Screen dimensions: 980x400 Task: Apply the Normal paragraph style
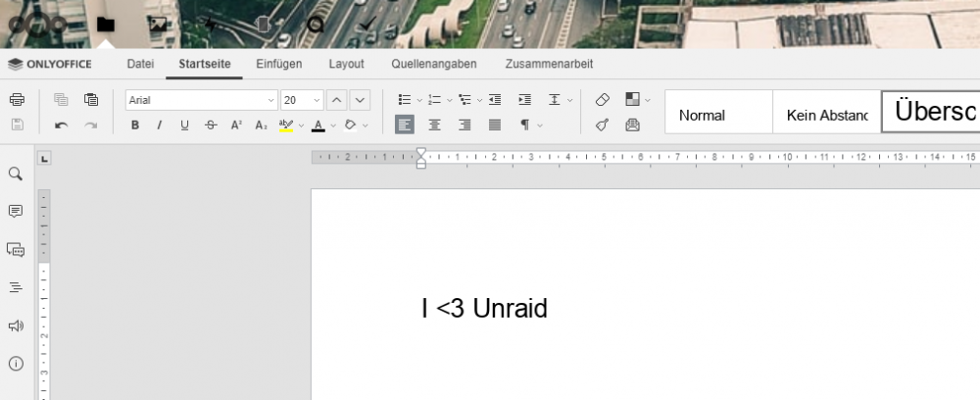point(718,112)
